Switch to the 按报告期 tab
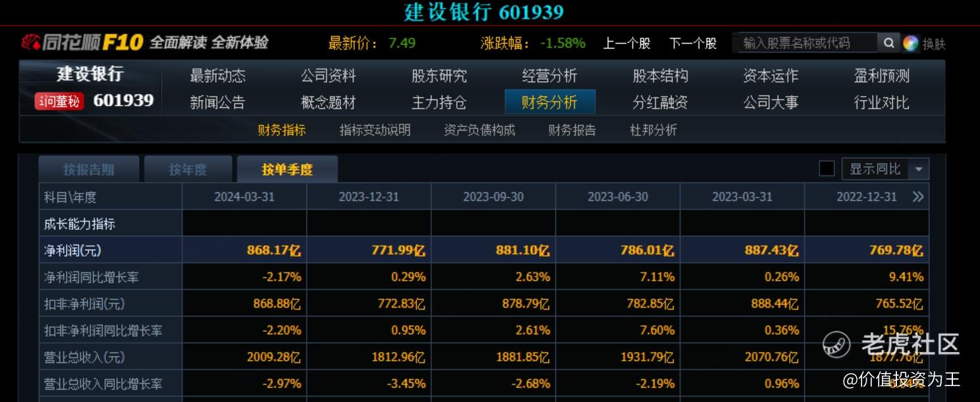This screenshot has height=402, width=980. coord(89,169)
